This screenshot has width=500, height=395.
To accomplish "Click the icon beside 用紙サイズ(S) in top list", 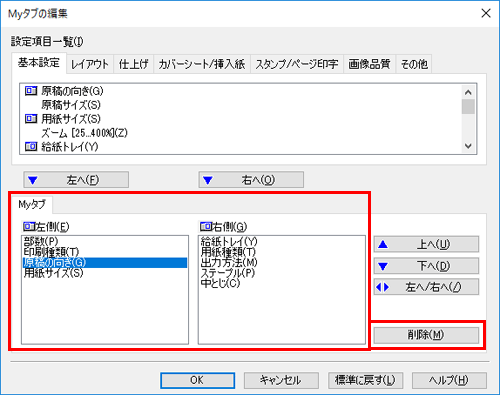I will coord(31,118).
